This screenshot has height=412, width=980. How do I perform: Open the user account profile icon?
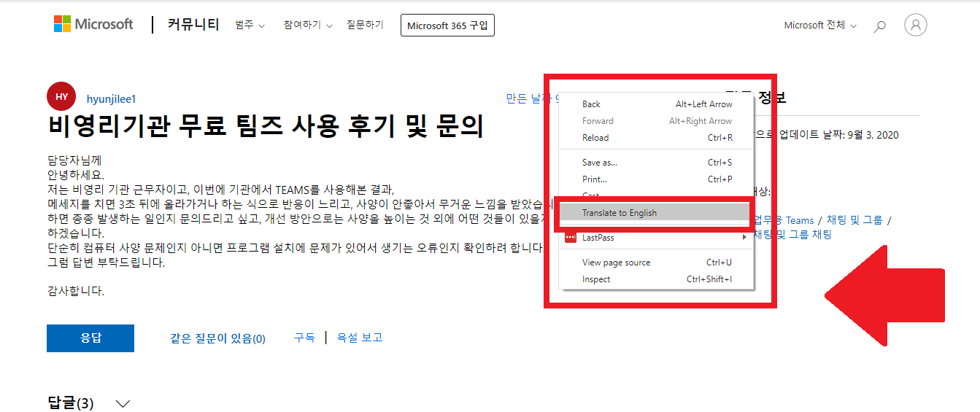click(915, 25)
